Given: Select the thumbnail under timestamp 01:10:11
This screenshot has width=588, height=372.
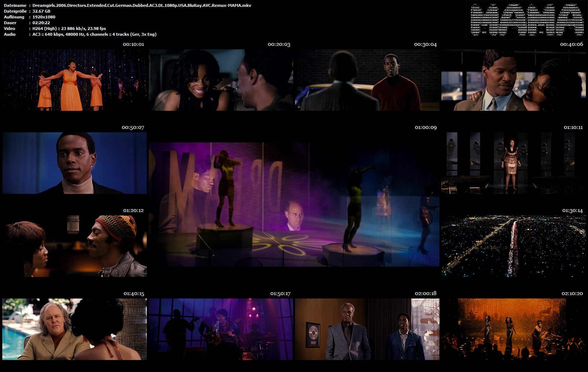Looking at the screenshot, I should tap(514, 163).
